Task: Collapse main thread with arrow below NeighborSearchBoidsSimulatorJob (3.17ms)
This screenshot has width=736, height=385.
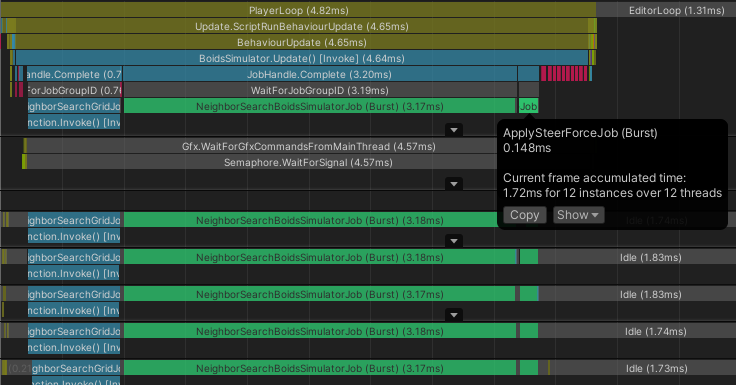Action: coord(454,130)
